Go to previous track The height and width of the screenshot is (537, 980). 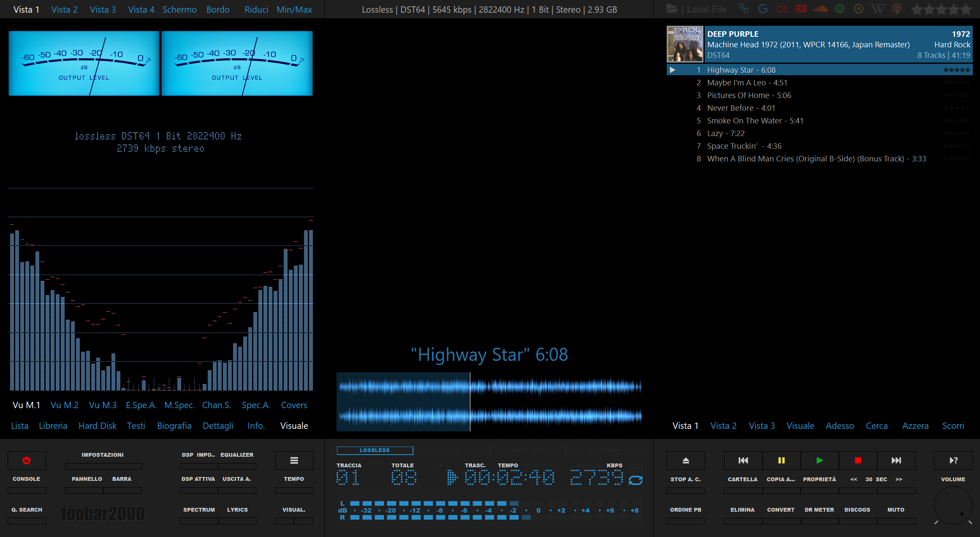pos(743,461)
